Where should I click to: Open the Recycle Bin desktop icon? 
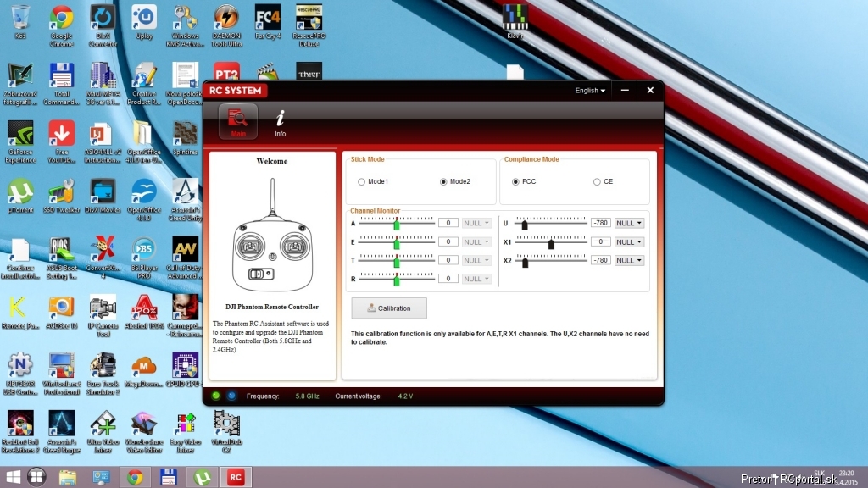(x=20, y=22)
